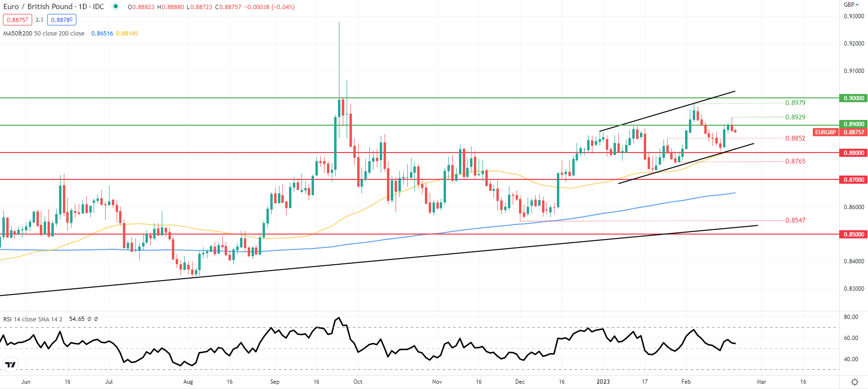Click the 0.84000 price axis label

pos(854,261)
